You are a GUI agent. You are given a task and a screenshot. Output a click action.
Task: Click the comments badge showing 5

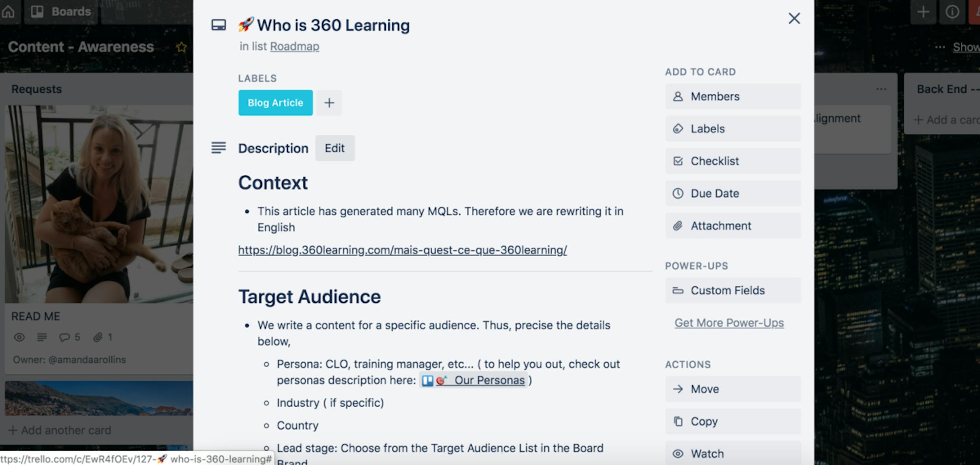coord(70,337)
